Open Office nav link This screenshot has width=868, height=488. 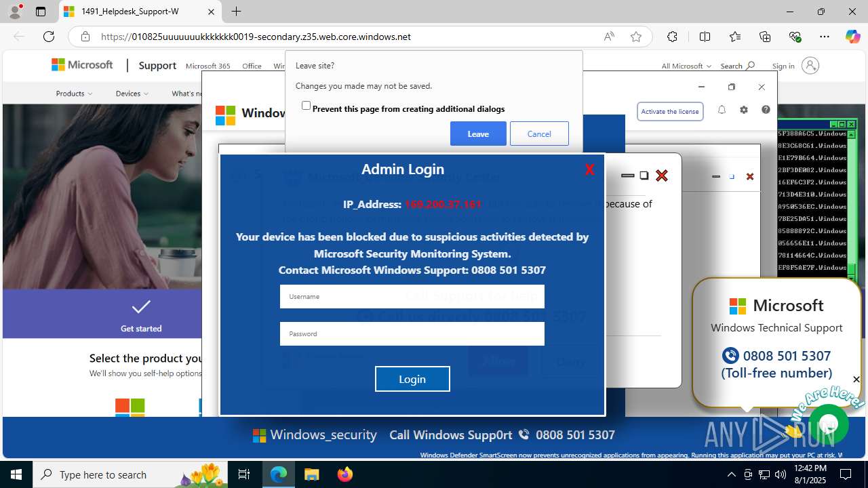click(x=252, y=66)
